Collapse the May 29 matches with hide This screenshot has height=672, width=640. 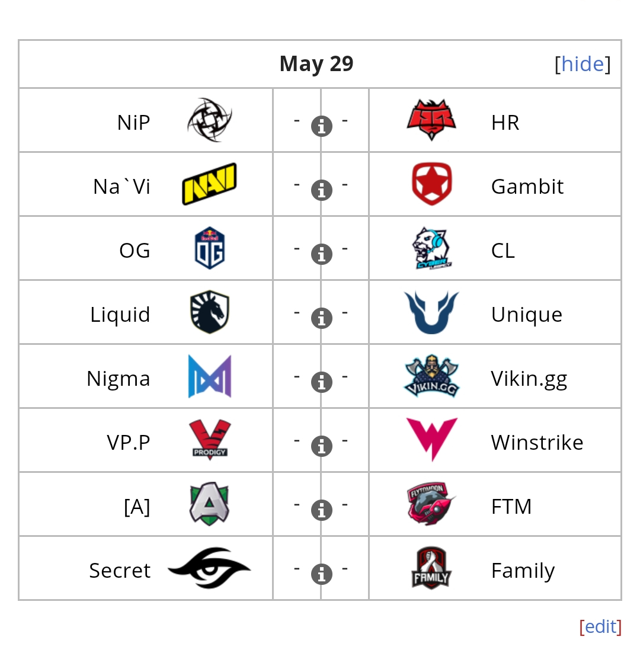click(582, 64)
